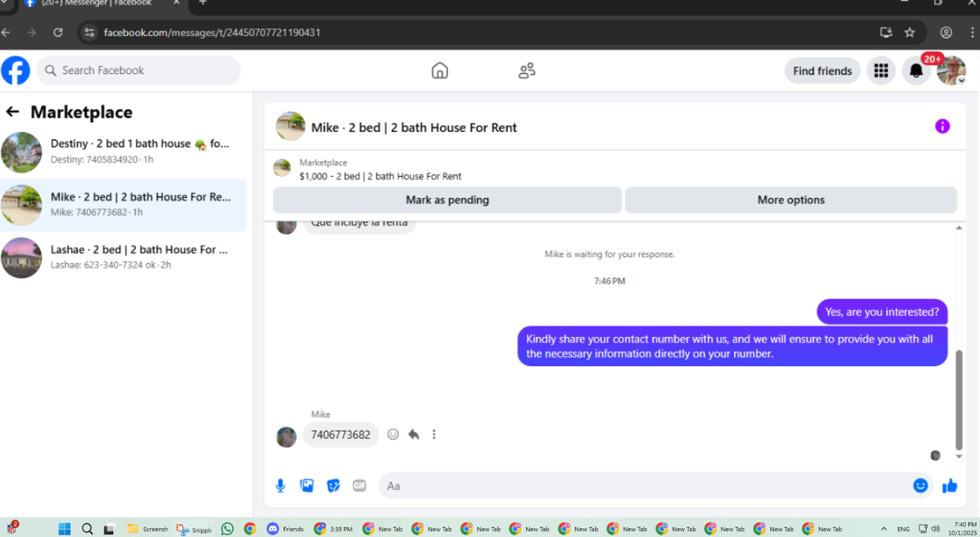
Task: Open the Facebook Home icon
Action: (x=440, y=70)
